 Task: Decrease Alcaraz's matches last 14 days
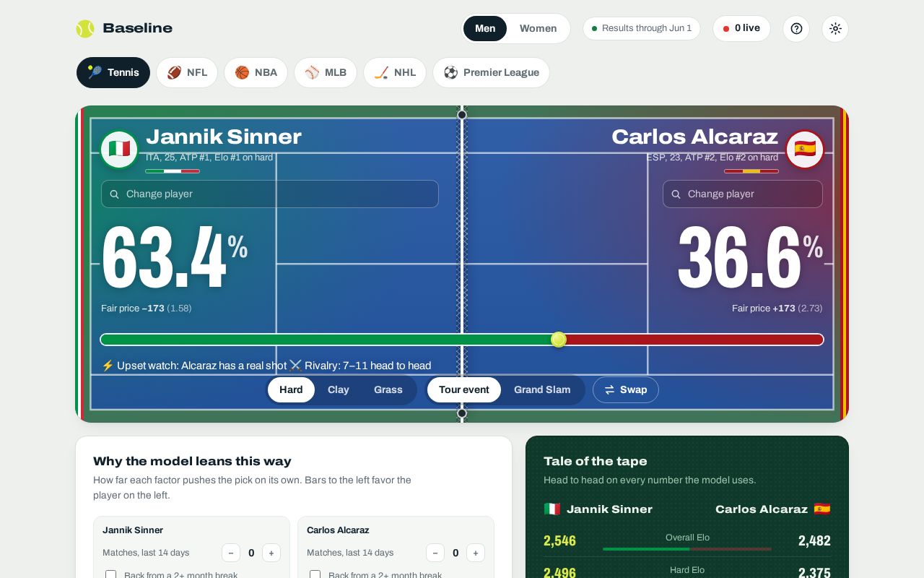[x=435, y=553]
